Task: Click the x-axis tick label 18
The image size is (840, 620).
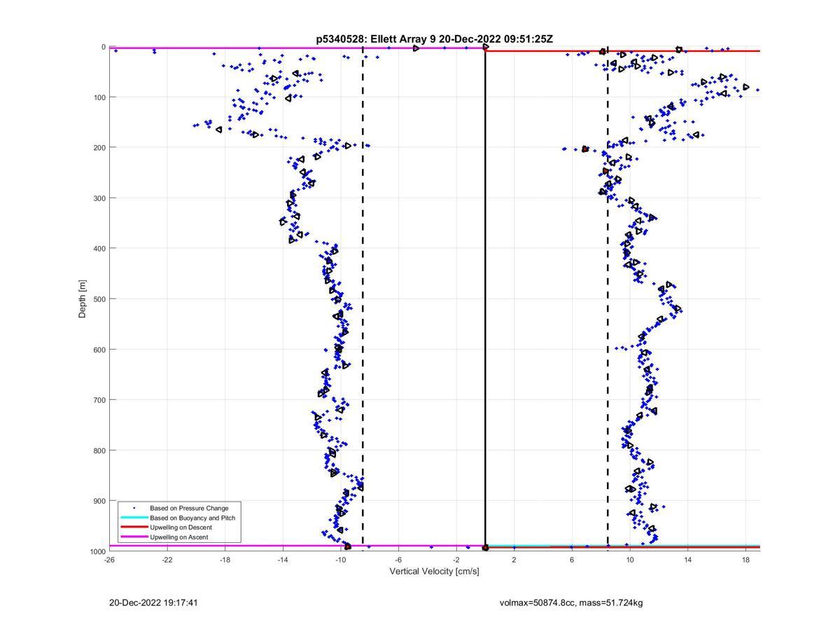Action: [x=745, y=560]
